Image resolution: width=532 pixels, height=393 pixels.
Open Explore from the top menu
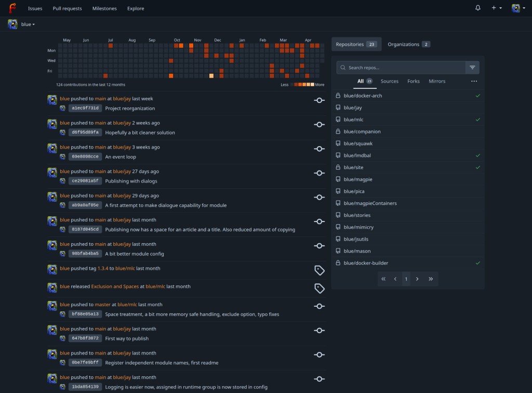click(x=135, y=8)
